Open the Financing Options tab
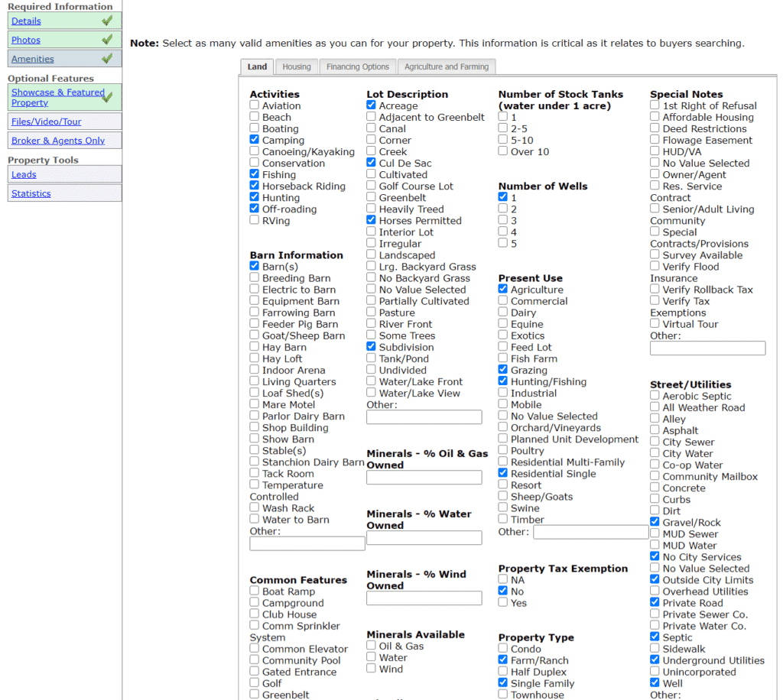783x700 pixels. point(358,67)
